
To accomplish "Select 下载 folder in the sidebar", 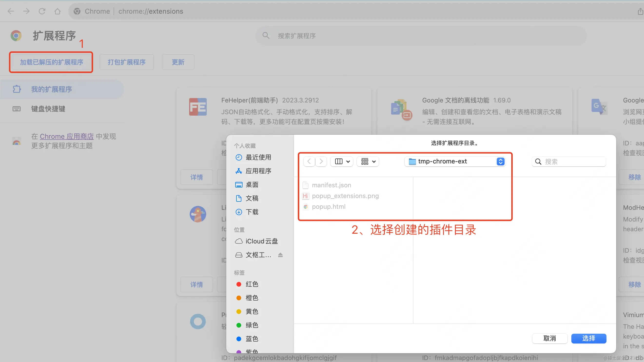I will click(x=252, y=212).
